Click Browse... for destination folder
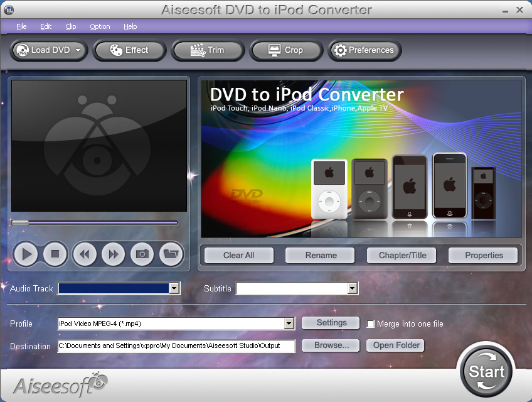The height and width of the screenshot is (402, 532). point(331,345)
